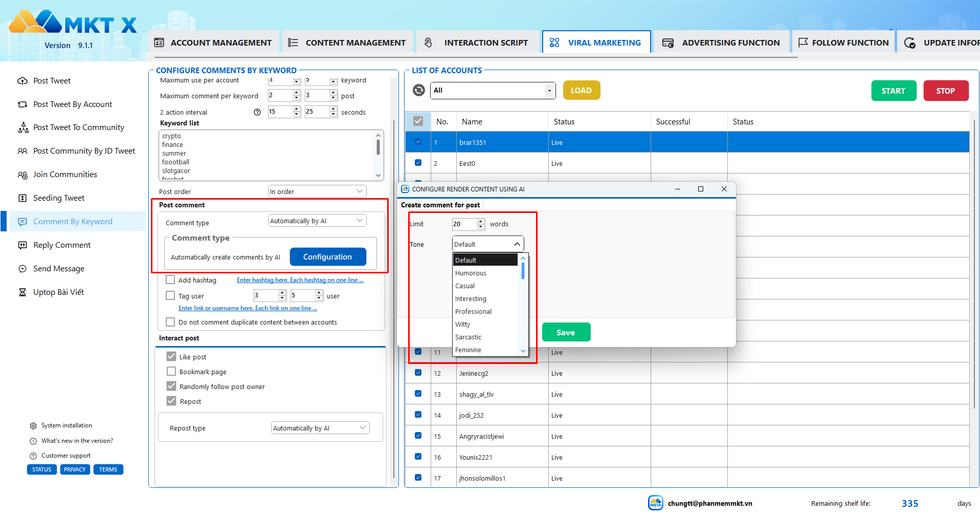Click the red STOP button
980x516 pixels.
946,91
